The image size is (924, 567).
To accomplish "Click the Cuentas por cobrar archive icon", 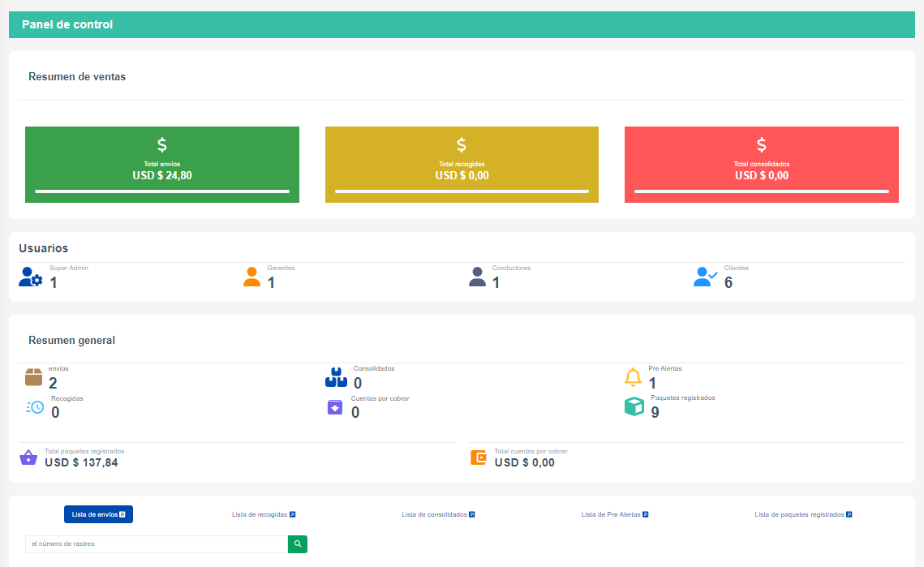I will [335, 407].
